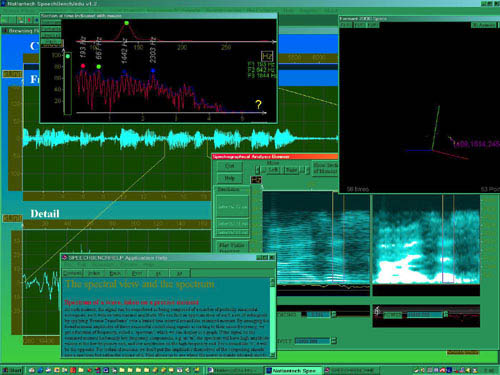
Task: Select the first Resolution option
Action: [232, 207]
